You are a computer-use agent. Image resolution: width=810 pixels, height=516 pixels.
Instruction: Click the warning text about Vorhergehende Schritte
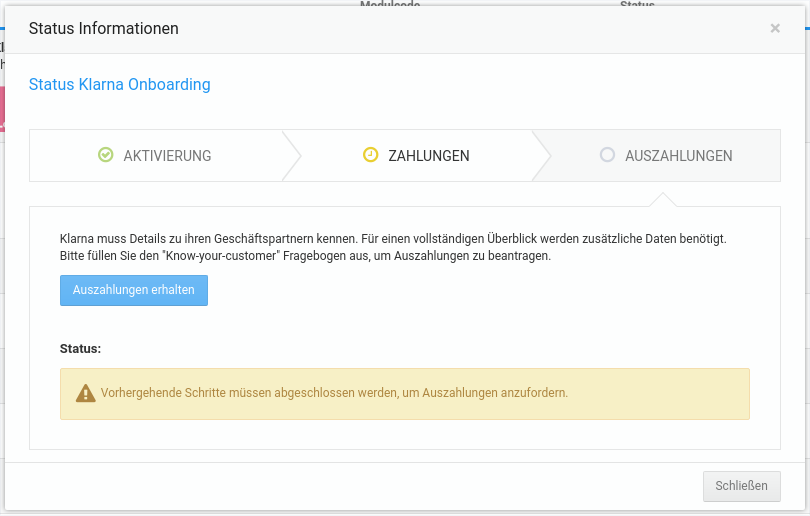point(334,393)
